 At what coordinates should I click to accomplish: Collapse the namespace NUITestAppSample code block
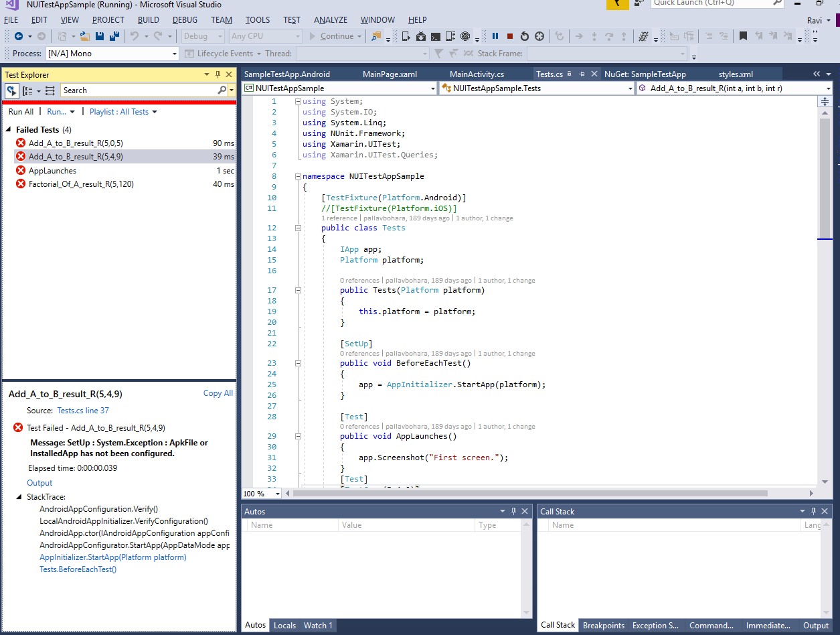tap(298, 176)
